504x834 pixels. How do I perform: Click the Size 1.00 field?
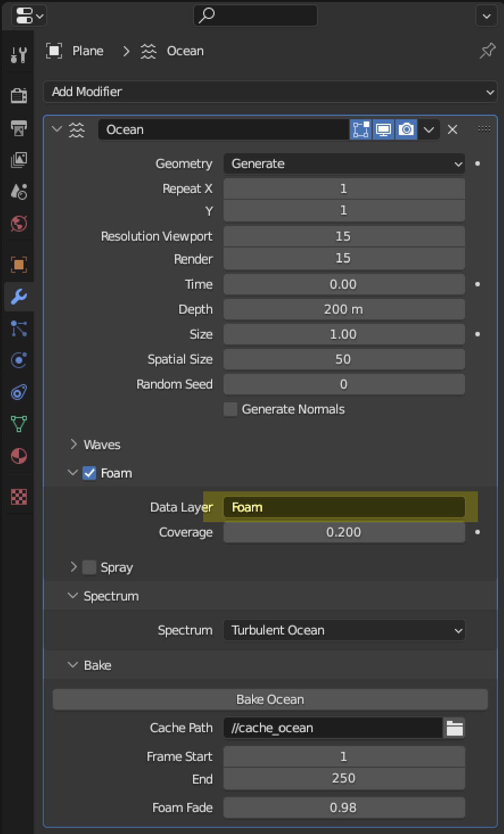344,334
